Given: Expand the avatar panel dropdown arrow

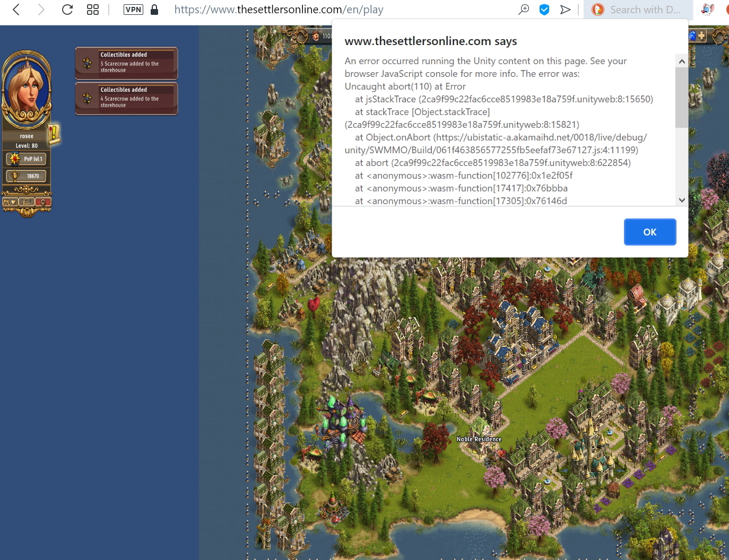Looking at the screenshot, I should coord(12,202).
